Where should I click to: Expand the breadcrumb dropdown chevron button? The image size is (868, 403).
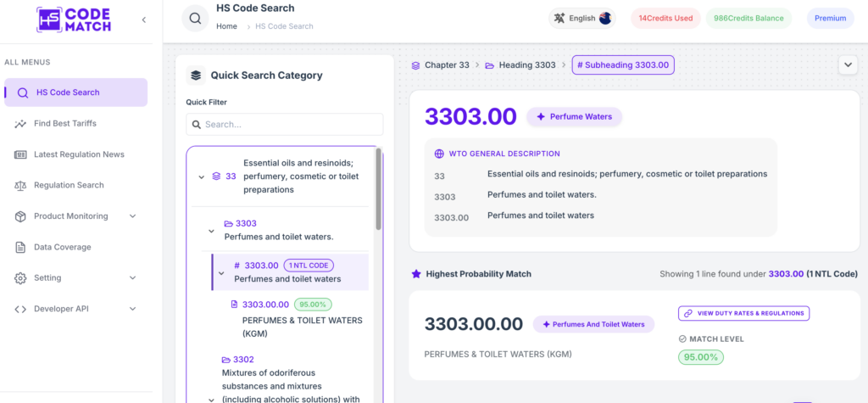point(848,64)
